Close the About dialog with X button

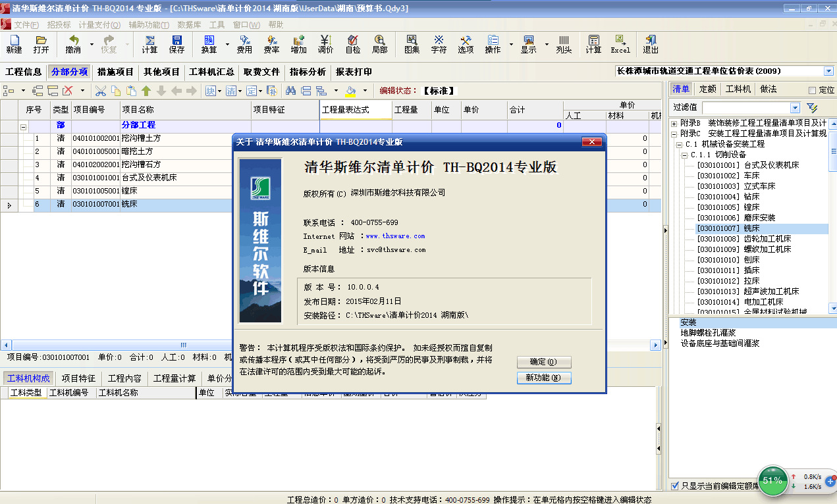pos(593,141)
